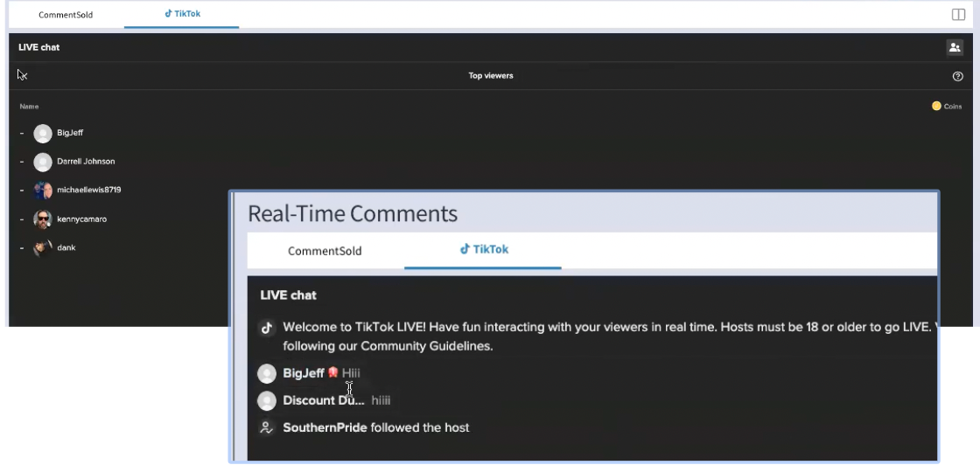
Task: Open michaellewis8719's profile picture
Action: (x=43, y=191)
